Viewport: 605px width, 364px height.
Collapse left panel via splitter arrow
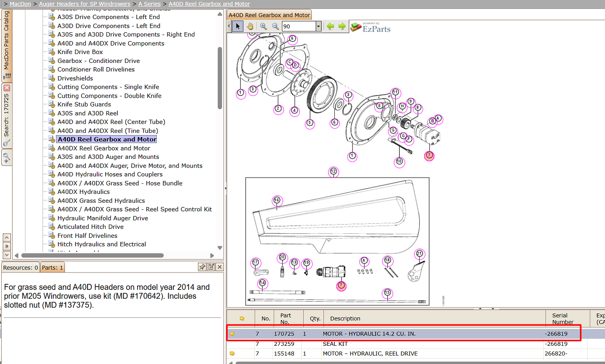pyautogui.click(x=225, y=188)
